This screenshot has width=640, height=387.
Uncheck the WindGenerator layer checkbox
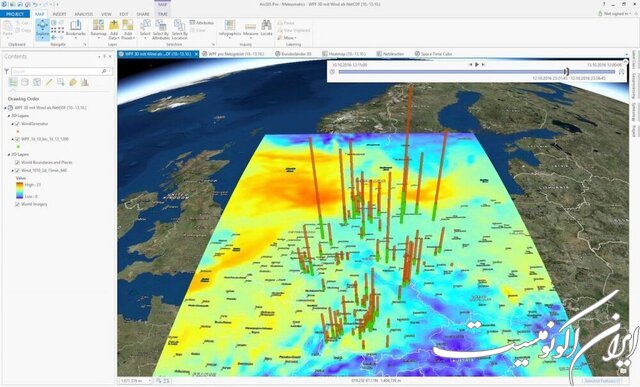coord(17,124)
